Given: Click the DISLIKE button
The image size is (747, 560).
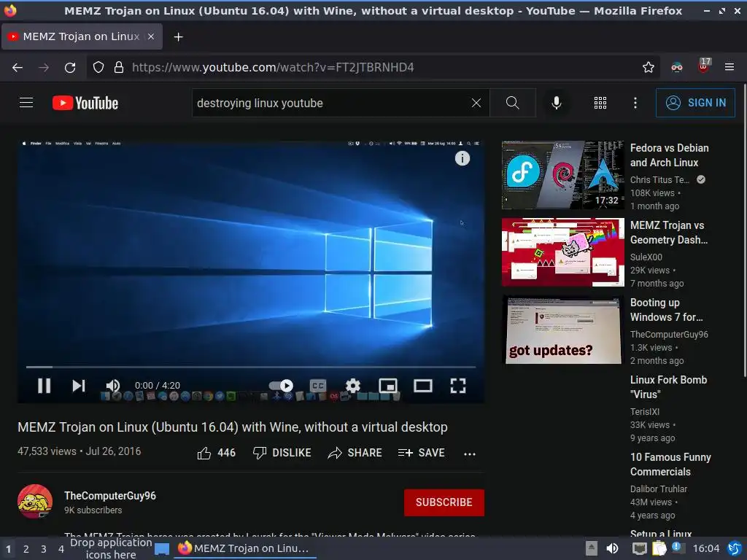Looking at the screenshot, I should [x=282, y=453].
